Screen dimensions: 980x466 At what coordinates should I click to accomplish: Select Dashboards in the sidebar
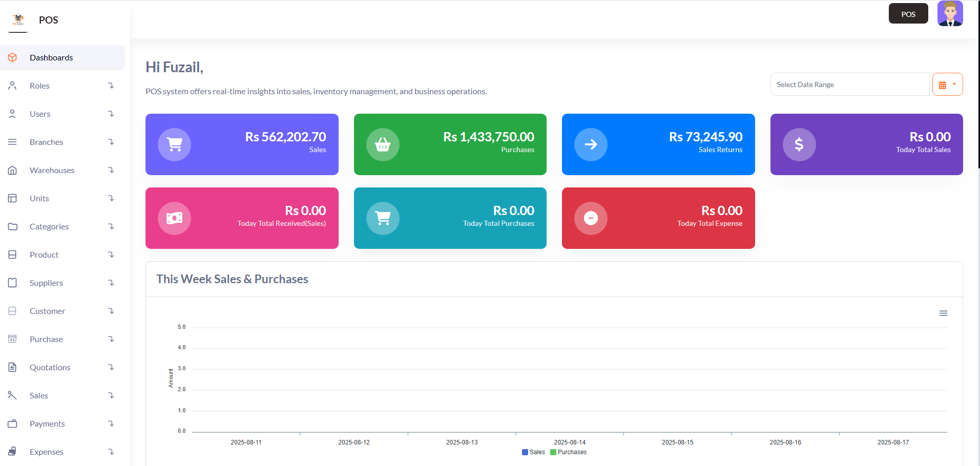click(x=51, y=58)
